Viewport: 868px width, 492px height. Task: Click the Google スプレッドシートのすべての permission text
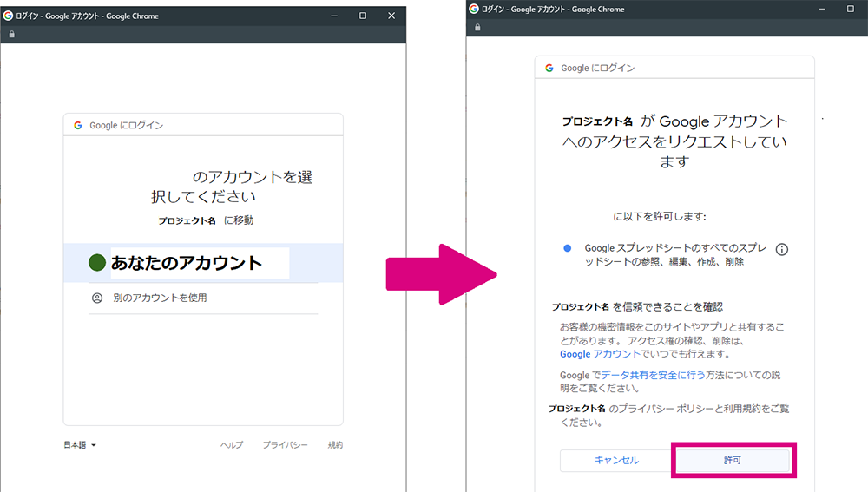point(675,255)
